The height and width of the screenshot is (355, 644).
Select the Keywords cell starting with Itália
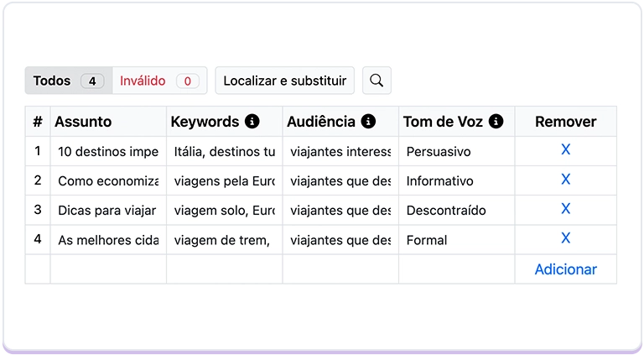tap(224, 152)
